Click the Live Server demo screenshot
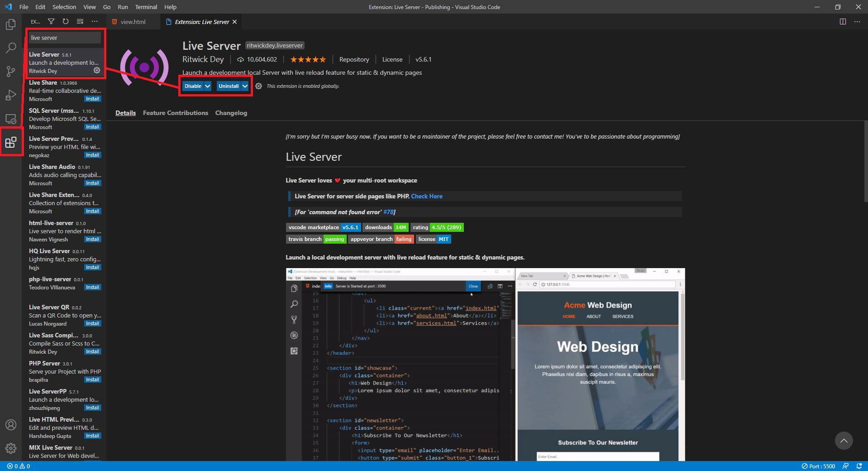 pyautogui.click(x=485, y=365)
